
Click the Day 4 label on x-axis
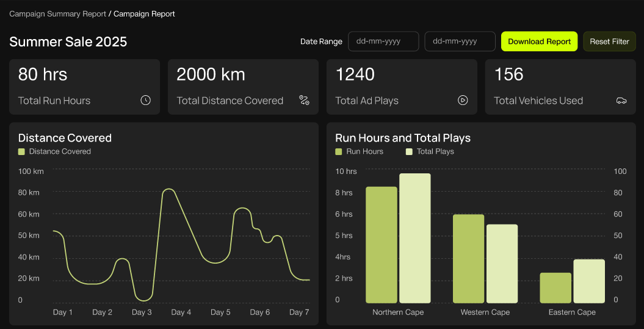(181, 313)
